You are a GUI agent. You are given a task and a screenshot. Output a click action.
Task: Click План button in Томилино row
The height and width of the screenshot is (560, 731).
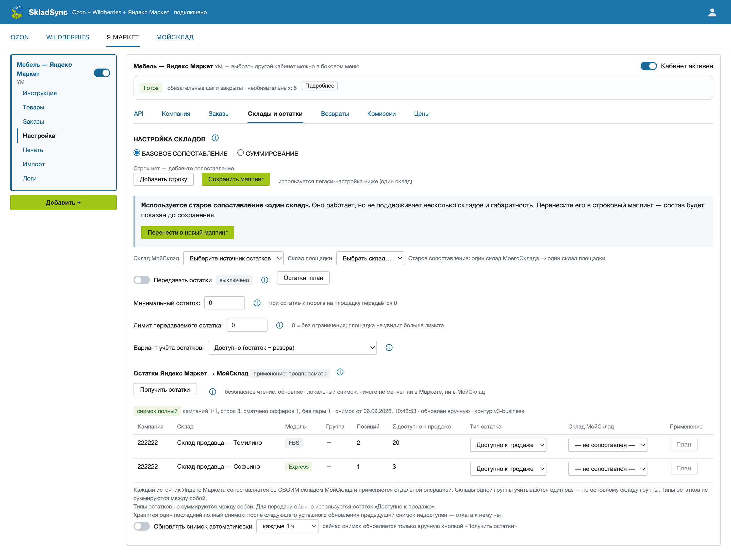(x=684, y=445)
